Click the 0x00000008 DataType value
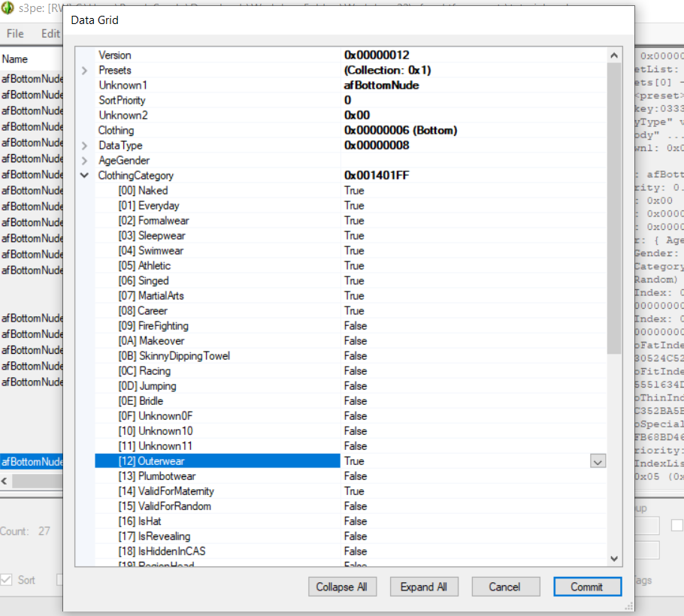The width and height of the screenshot is (684, 616). click(x=377, y=146)
